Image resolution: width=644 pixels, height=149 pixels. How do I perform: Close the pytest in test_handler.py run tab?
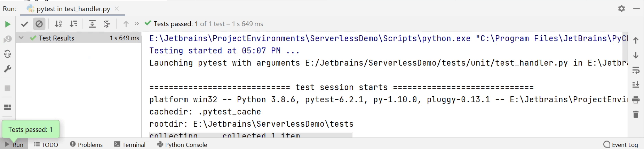(x=117, y=9)
